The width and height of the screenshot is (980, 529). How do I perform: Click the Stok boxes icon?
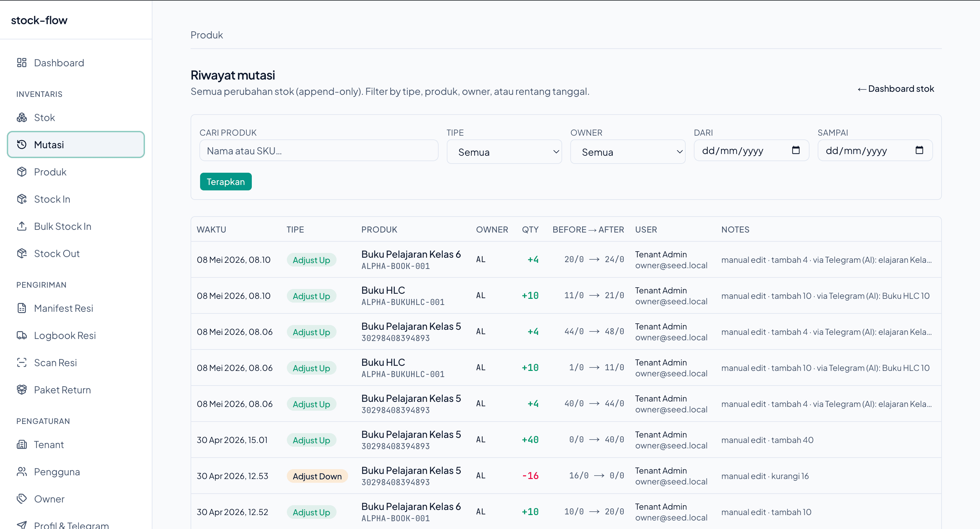[22, 117]
